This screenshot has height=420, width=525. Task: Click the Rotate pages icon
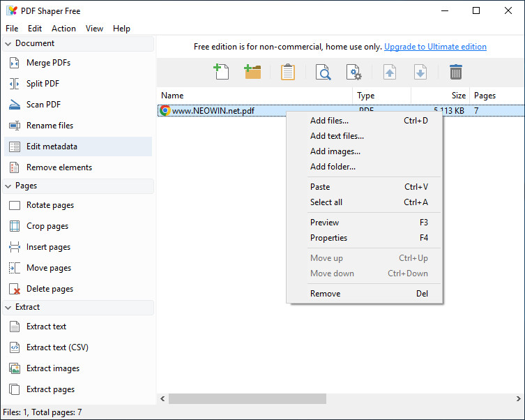[x=15, y=205]
